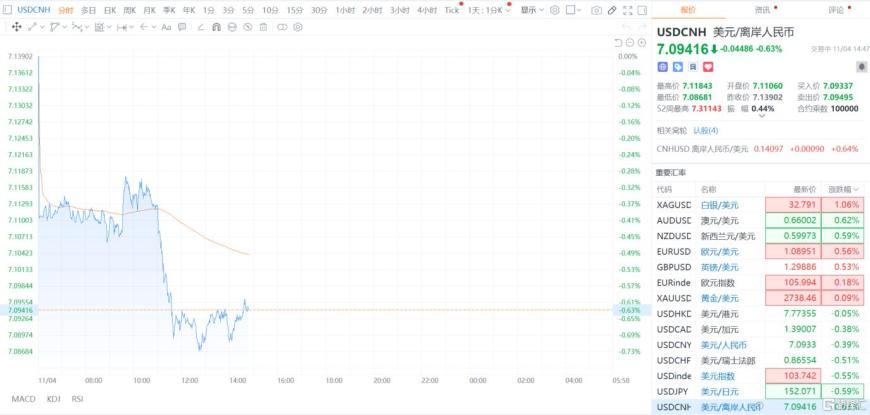This screenshot has width=870, height=415.
Task: Select the crosshair cursor drawing tool
Action: point(17,27)
